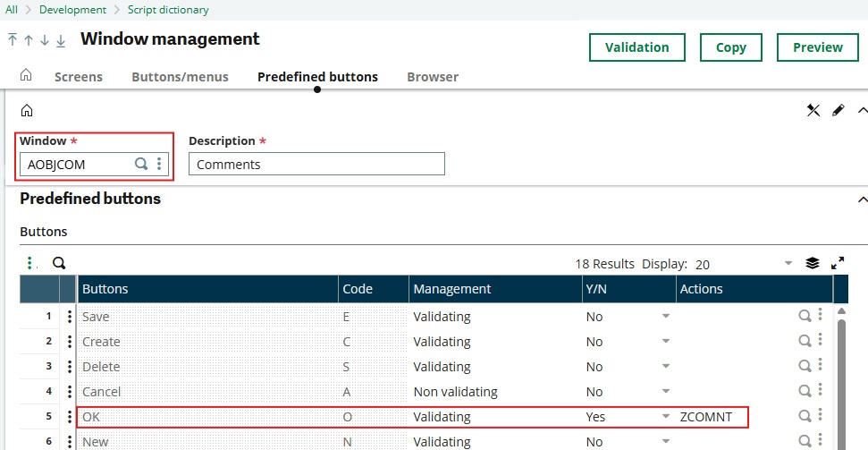Click the crossed tools icon near pencil
The height and width of the screenshot is (450, 868).
tap(813, 110)
